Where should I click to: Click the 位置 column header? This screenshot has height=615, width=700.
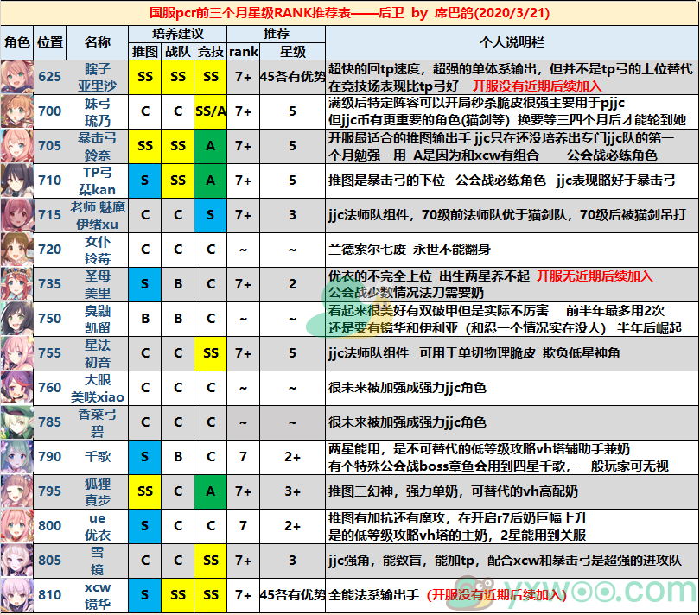(50, 42)
